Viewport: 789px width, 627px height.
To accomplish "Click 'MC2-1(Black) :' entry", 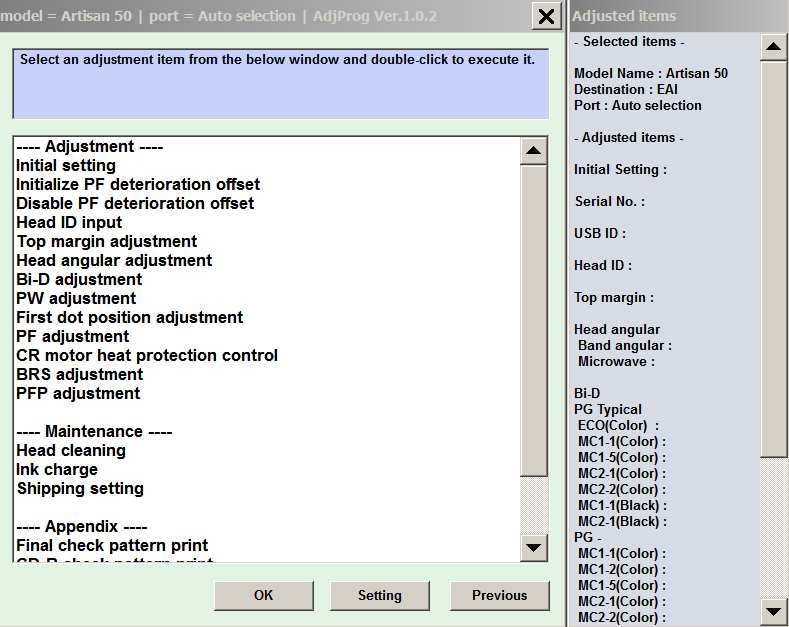I will pos(622,522).
